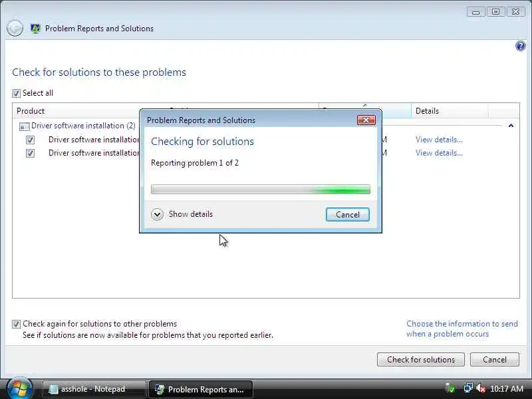Click Cancel in the Checking for solutions dialog
The image size is (532, 399).
pyautogui.click(x=347, y=214)
